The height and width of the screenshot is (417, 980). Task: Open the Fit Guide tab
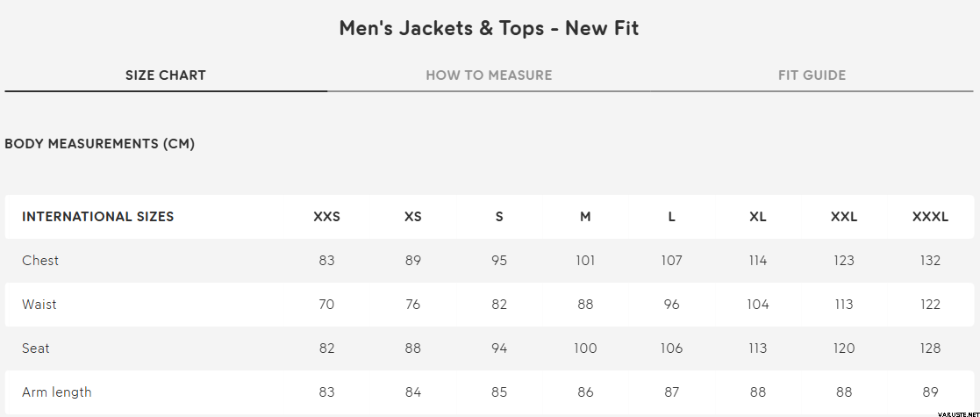(812, 75)
